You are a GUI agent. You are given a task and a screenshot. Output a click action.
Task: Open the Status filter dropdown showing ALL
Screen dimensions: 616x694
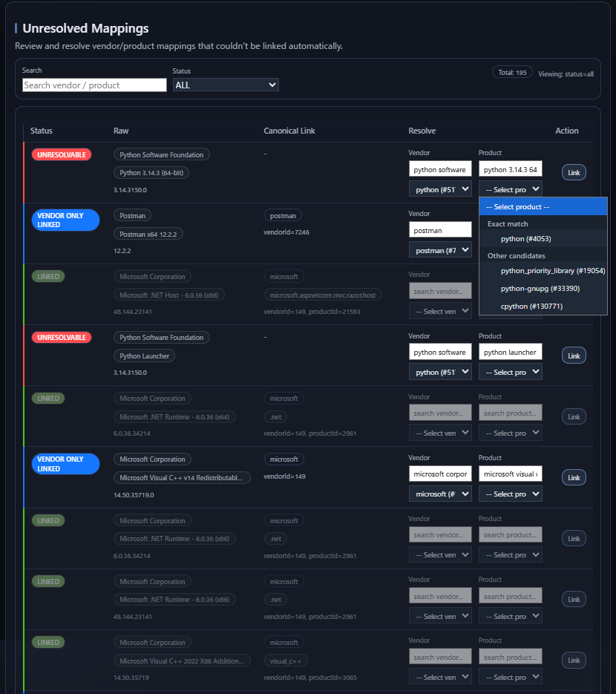(x=225, y=85)
